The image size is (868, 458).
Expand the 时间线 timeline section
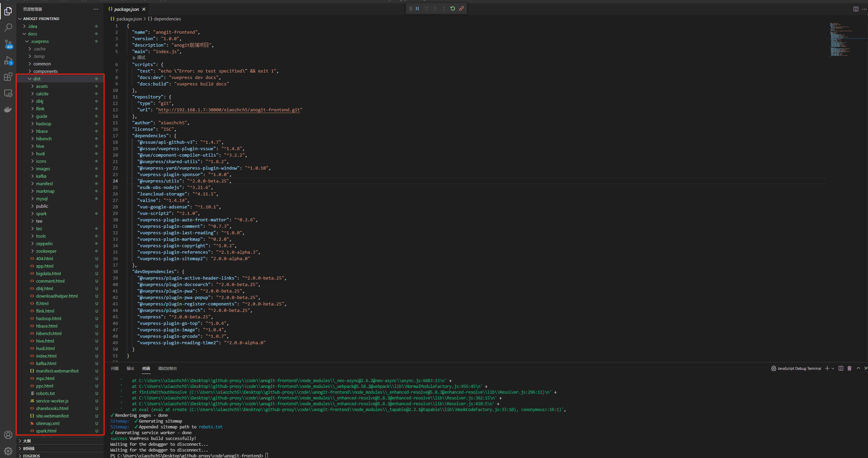pyautogui.click(x=60, y=448)
